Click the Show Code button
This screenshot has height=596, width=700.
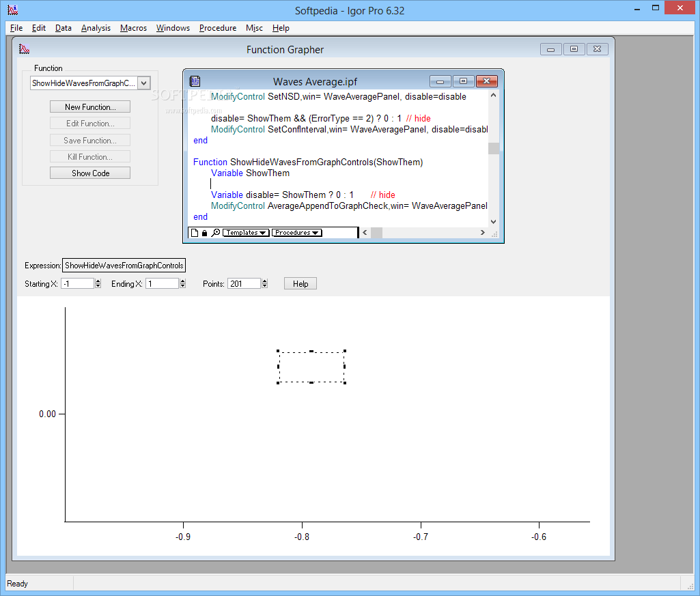pyautogui.click(x=90, y=173)
